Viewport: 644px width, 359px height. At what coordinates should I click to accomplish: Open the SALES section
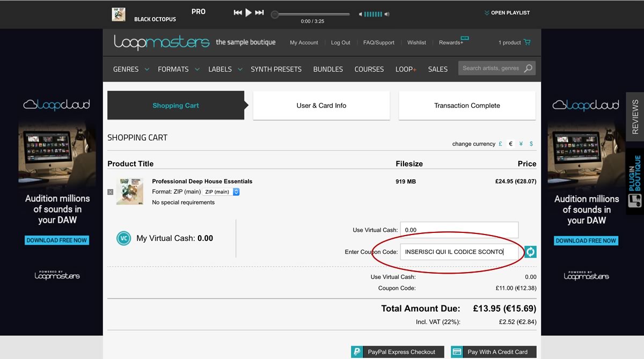pyautogui.click(x=438, y=69)
